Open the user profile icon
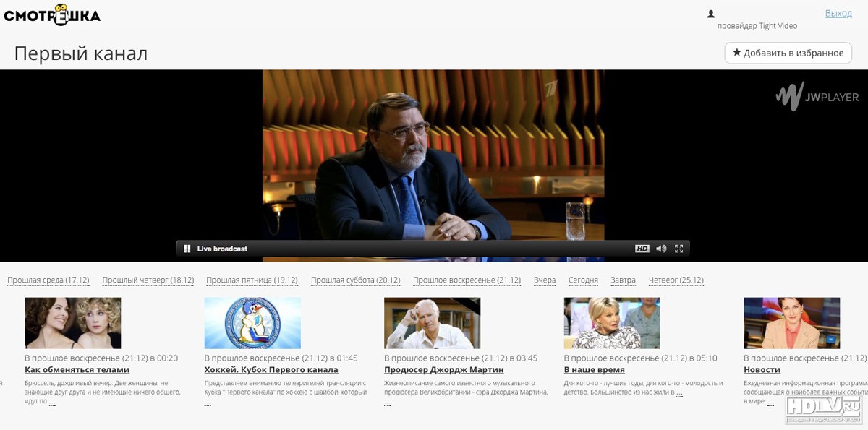 click(x=711, y=14)
